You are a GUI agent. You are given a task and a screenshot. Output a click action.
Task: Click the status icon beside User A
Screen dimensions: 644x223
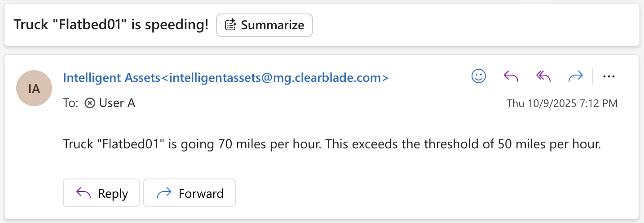click(x=90, y=103)
